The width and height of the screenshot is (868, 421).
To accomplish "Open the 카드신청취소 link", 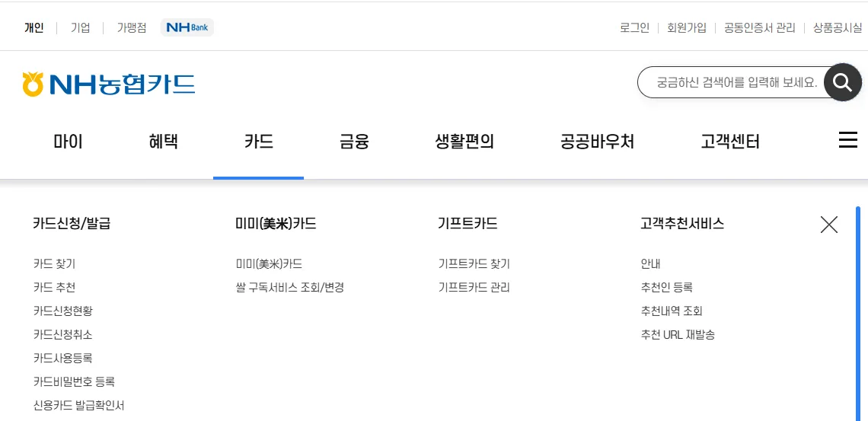I will click(x=63, y=335).
